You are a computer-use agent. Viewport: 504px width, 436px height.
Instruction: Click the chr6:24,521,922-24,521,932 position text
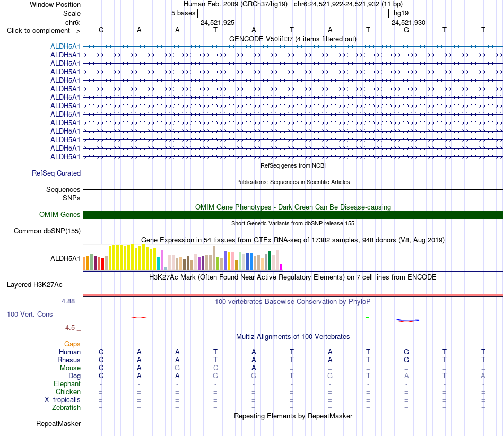coord(348,4)
